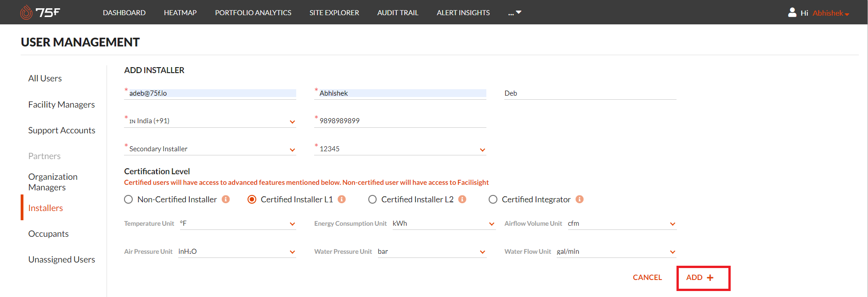
Task: Open the Air Pressure Unit dropdown
Action: click(237, 252)
